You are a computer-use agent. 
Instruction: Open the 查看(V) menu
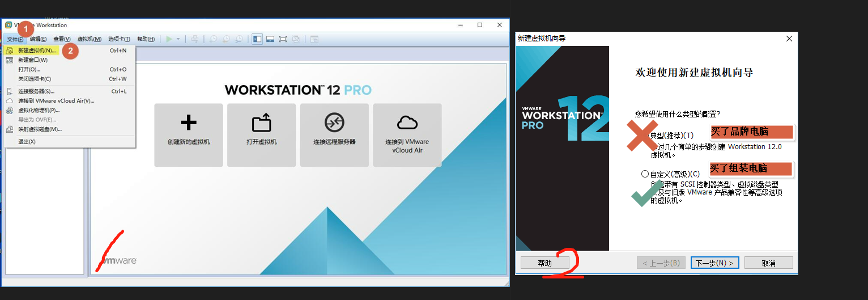click(62, 39)
